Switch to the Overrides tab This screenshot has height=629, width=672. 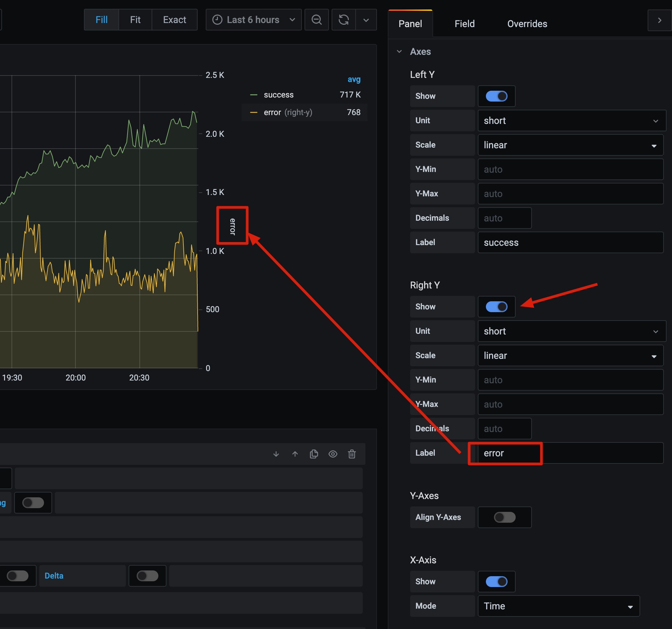click(527, 24)
